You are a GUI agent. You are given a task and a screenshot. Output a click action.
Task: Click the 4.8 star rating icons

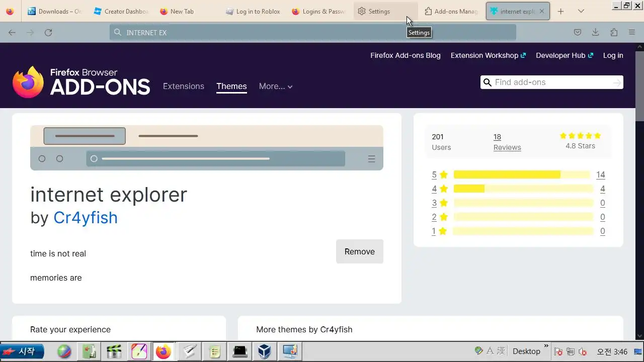[580, 136]
